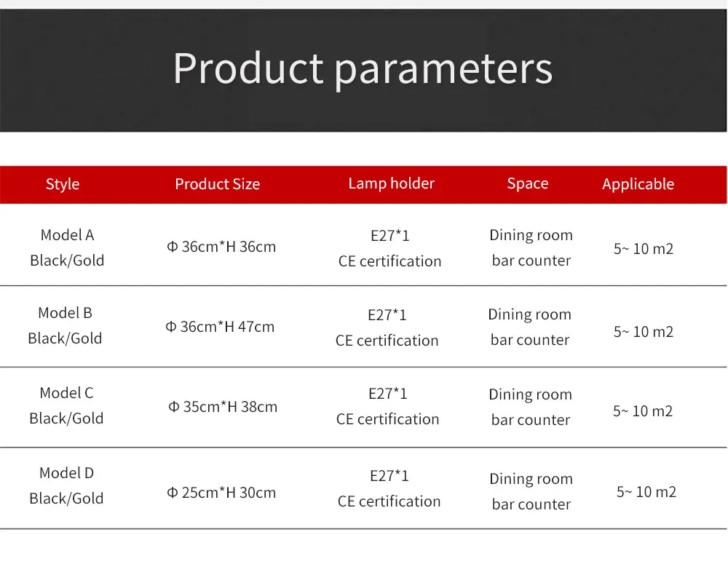Click the Φ 36cm*H 47cm size value
This screenshot has height=564, width=728.
(220, 327)
